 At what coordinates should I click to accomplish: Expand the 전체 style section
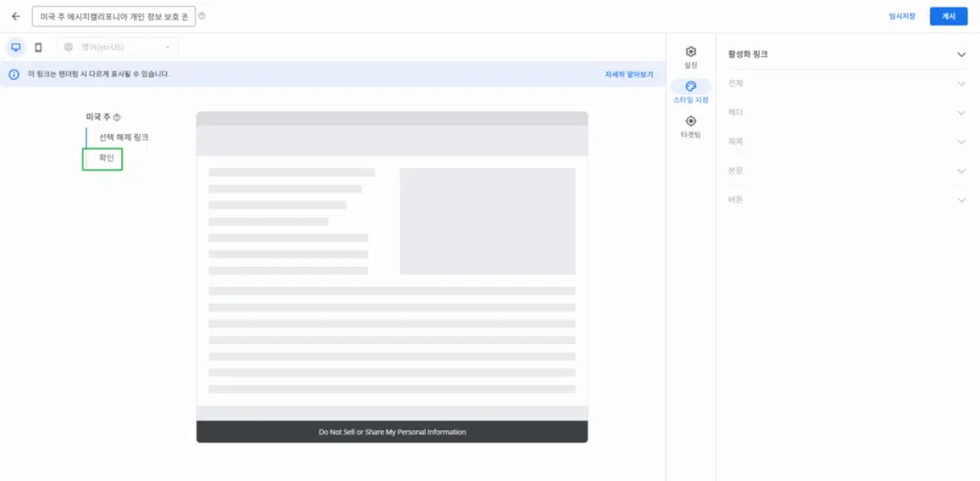962,83
